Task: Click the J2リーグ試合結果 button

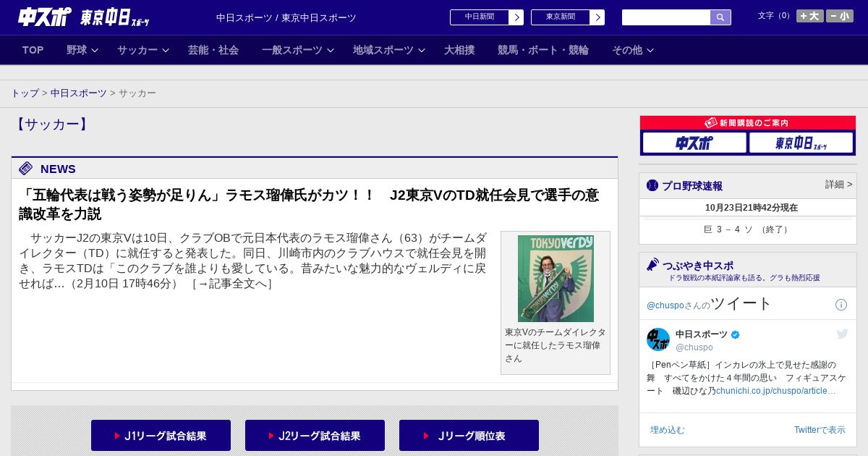Action: point(315,436)
